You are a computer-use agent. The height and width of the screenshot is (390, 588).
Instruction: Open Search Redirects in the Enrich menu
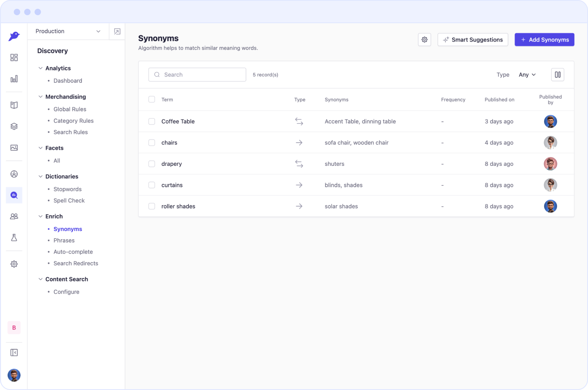[x=76, y=263]
